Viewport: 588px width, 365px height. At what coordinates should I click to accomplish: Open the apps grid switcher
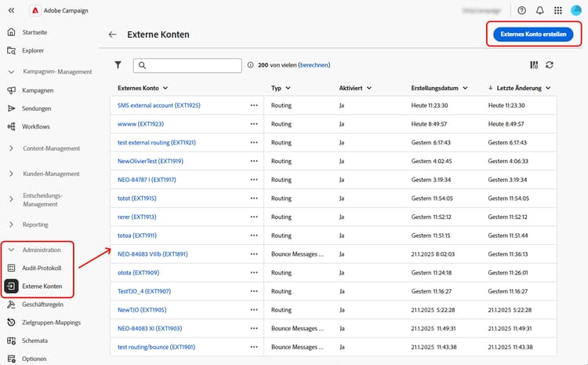(x=558, y=10)
